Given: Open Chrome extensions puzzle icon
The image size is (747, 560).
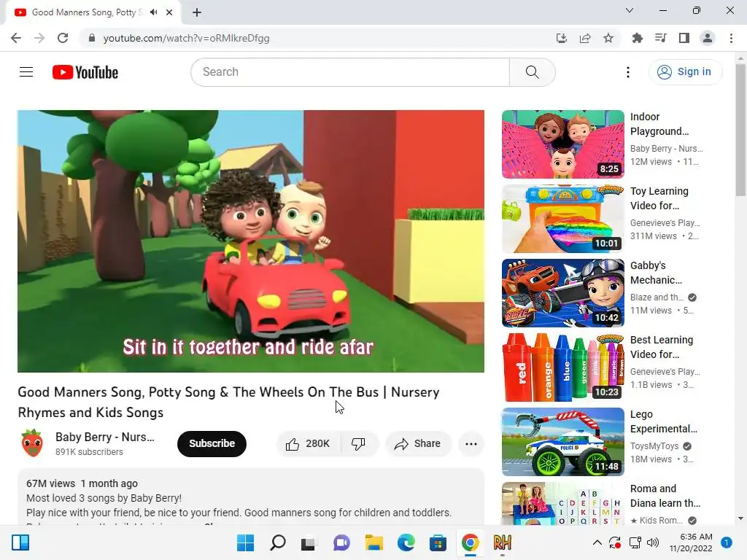Looking at the screenshot, I should 637,38.
